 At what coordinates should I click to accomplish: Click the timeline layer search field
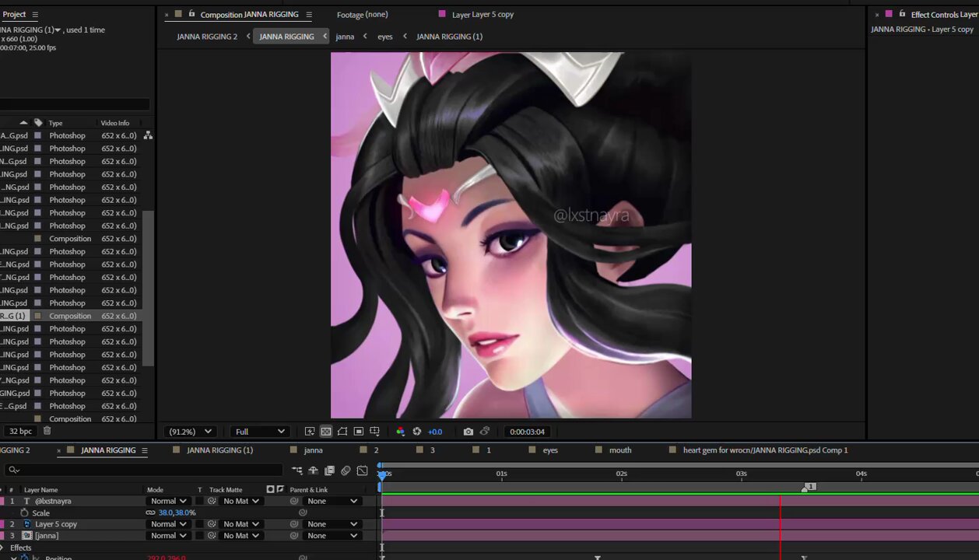tap(143, 470)
